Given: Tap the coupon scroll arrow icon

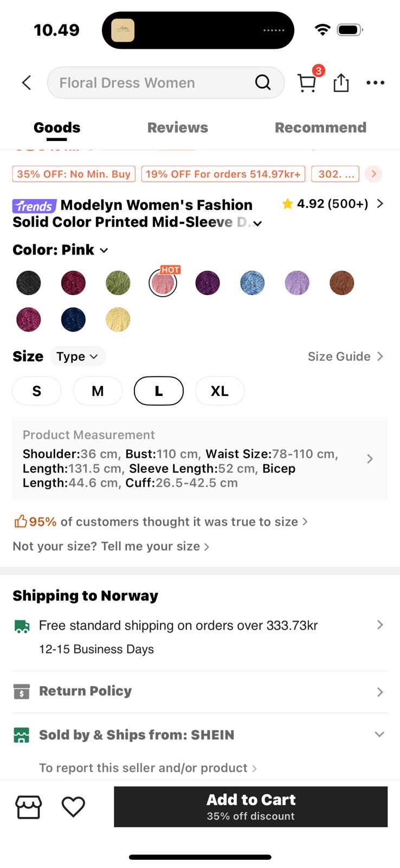Looking at the screenshot, I should (x=373, y=174).
